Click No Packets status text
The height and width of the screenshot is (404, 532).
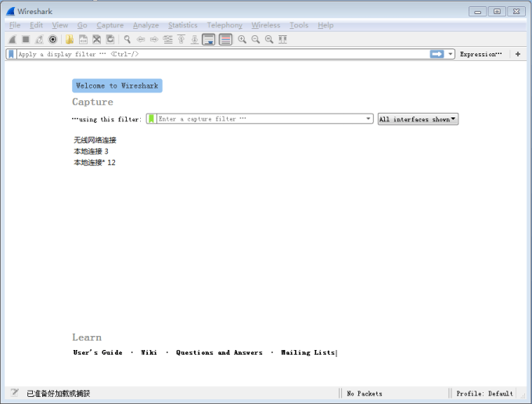(365, 394)
